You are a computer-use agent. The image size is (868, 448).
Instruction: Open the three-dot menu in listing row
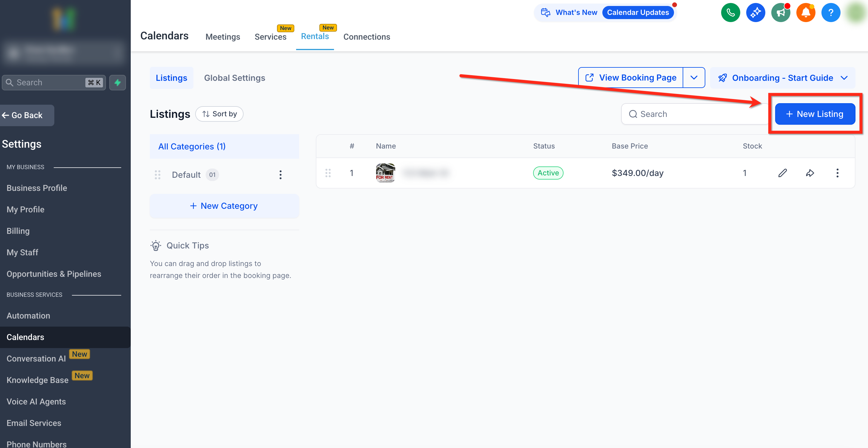coord(837,173)
